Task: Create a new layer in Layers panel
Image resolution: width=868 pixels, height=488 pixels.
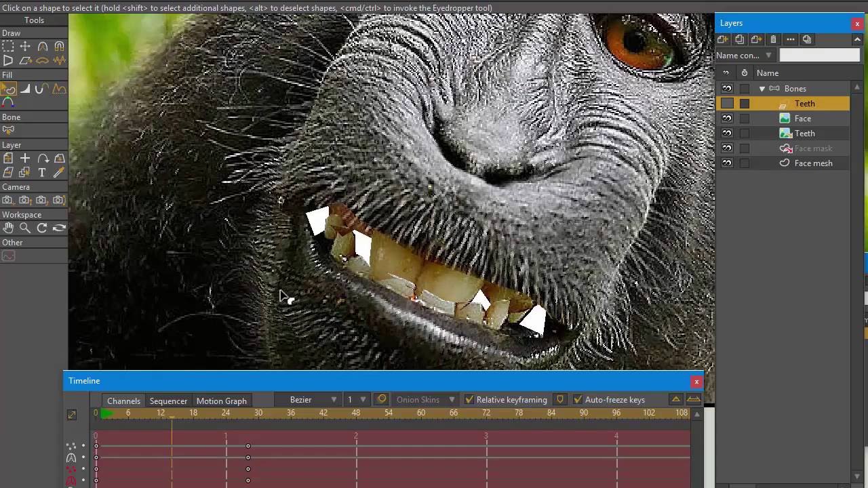Action: pos(723,39)
